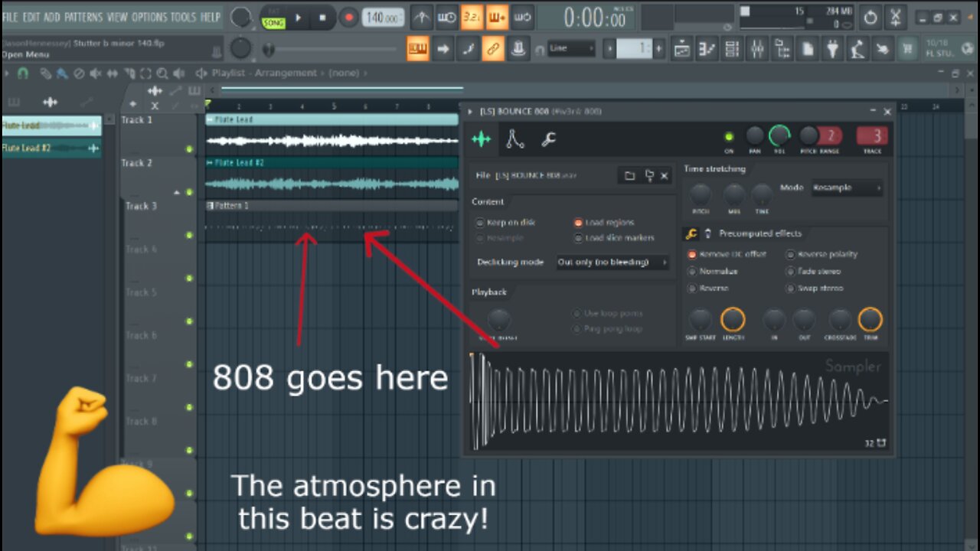Toggle the channel ON LED

click(x=728, y=136)
